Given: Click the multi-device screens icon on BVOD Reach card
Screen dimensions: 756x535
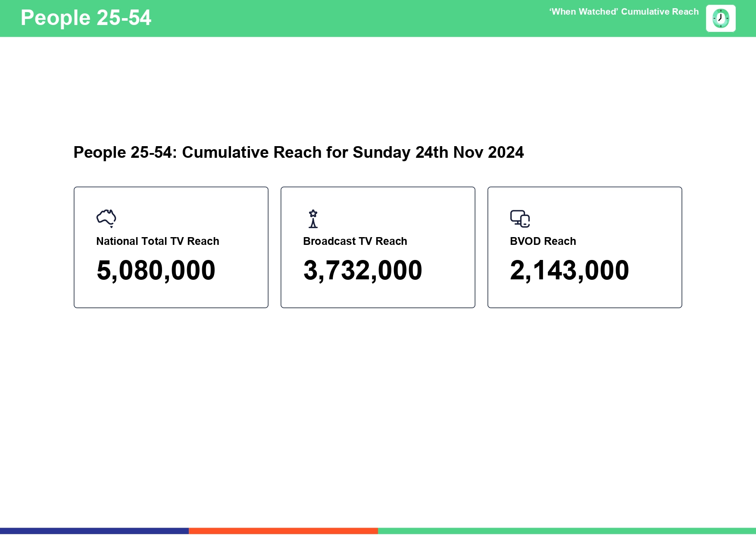Looking at the screenshot, I should pos(520,218).
